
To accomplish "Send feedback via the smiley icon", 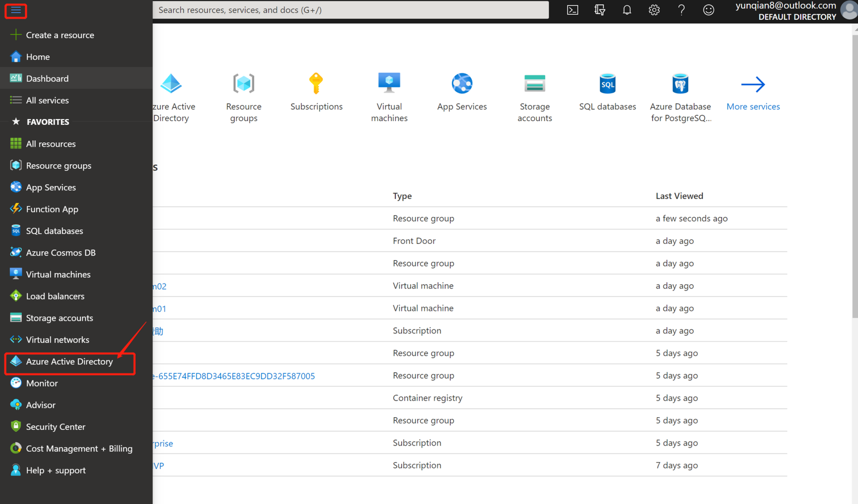I will (x=708, y=10).
